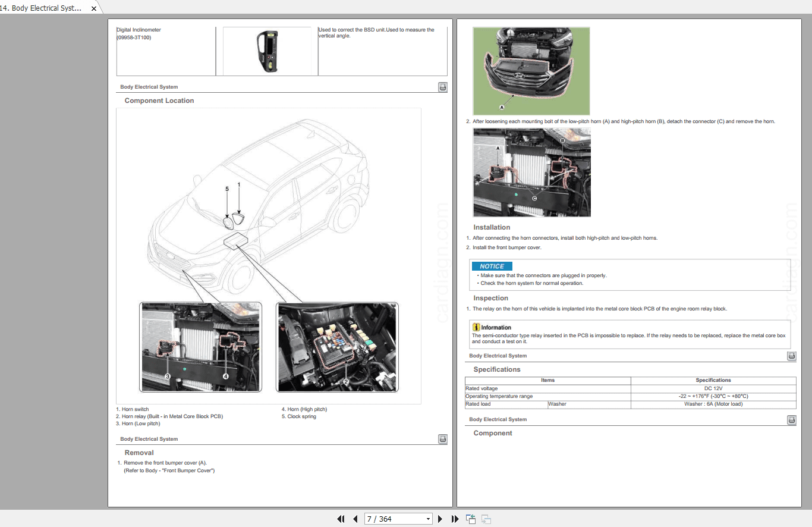Go forward to the next view
812x527 pixels.
(486, 519)
